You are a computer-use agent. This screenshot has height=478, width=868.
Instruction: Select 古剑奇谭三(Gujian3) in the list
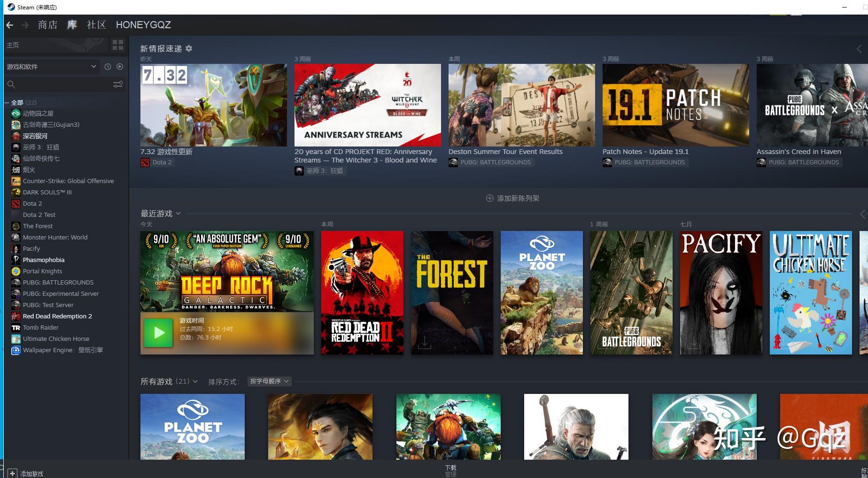51,124
